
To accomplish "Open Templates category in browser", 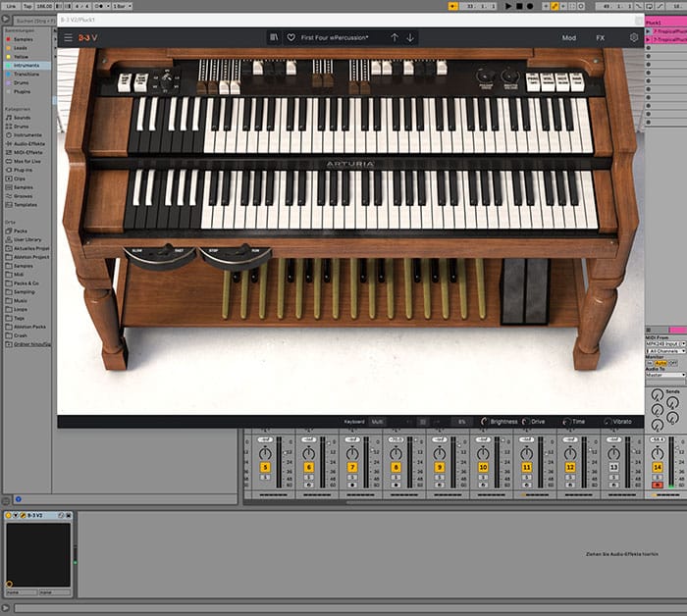I will tap(26, 205).
